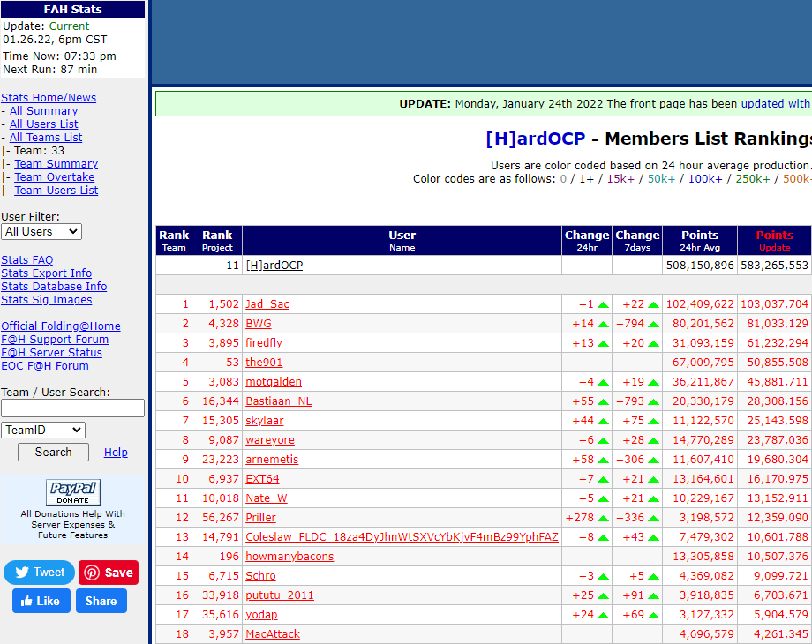Open Official Folding@Home link
812x644 pixels.
click(x=61, y=326)
